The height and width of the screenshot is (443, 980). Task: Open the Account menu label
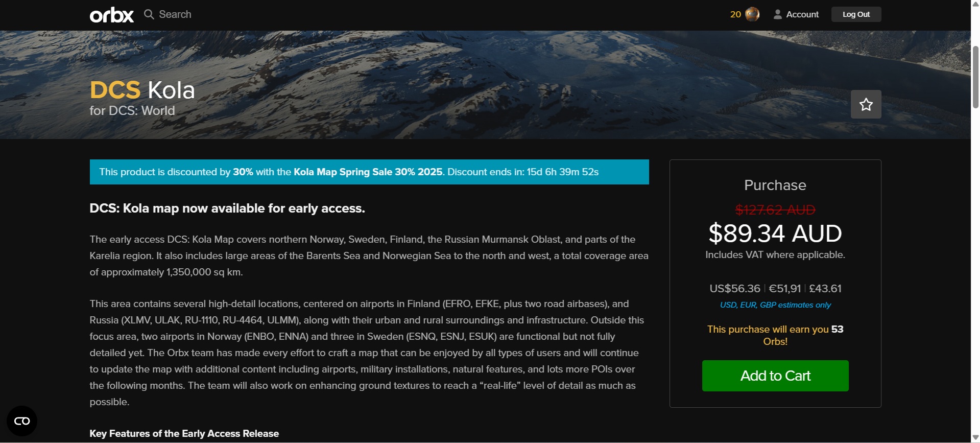coord(802,14)
